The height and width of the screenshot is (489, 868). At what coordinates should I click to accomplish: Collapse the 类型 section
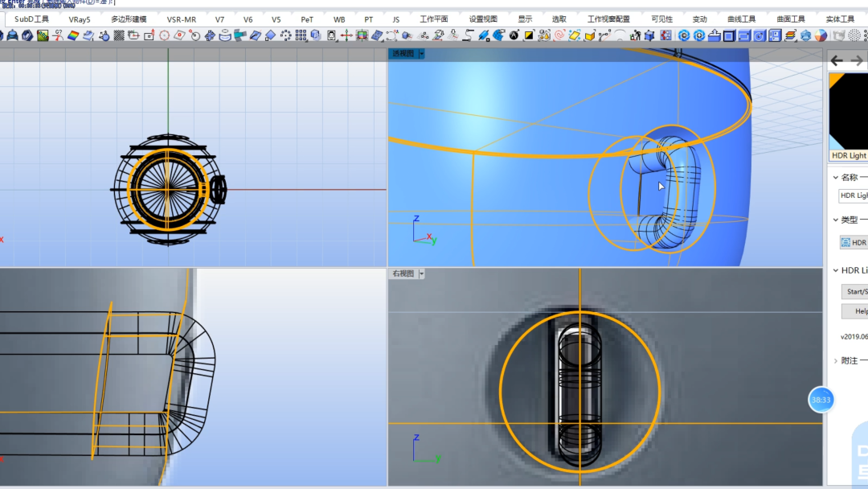[x=836, y=220]
